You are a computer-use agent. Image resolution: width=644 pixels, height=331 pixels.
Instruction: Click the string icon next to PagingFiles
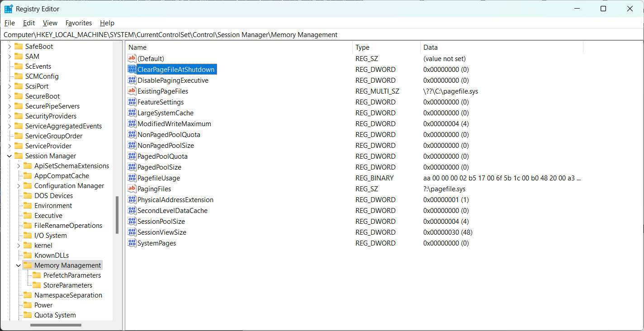[132, 189]
